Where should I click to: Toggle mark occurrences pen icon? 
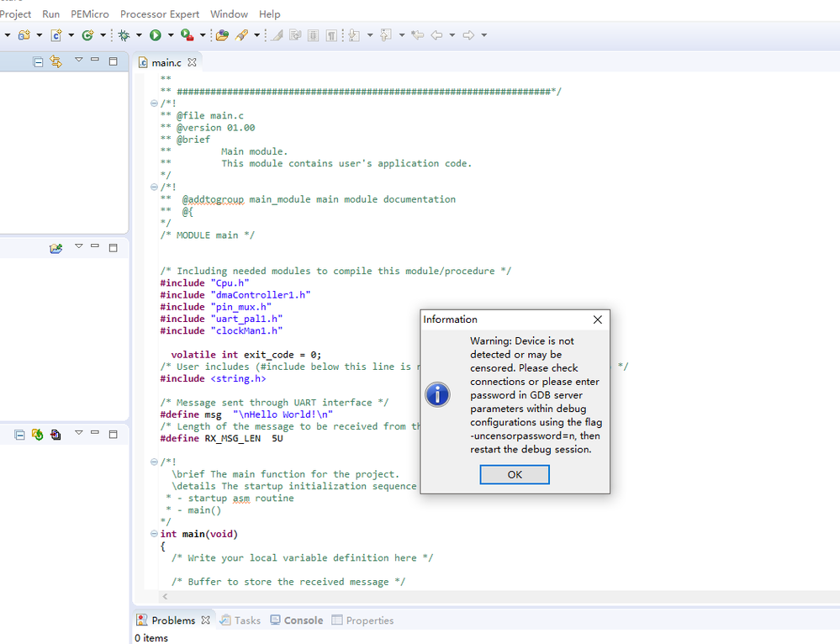coord(277,35)
